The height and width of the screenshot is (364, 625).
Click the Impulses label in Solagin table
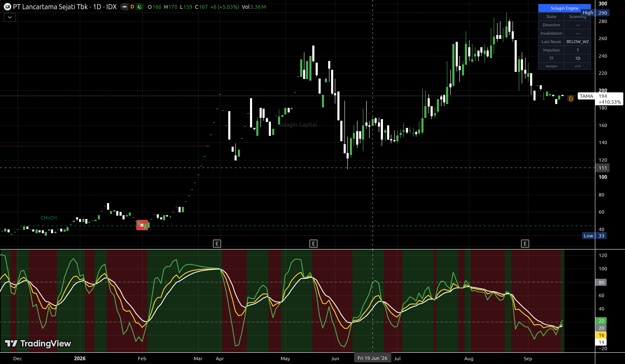[x=551, y=50]
